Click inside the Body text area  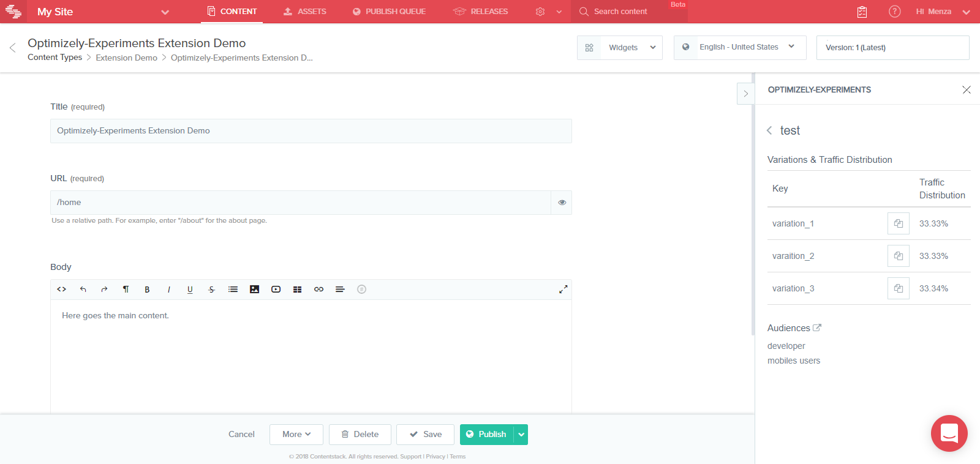(311, 356)
